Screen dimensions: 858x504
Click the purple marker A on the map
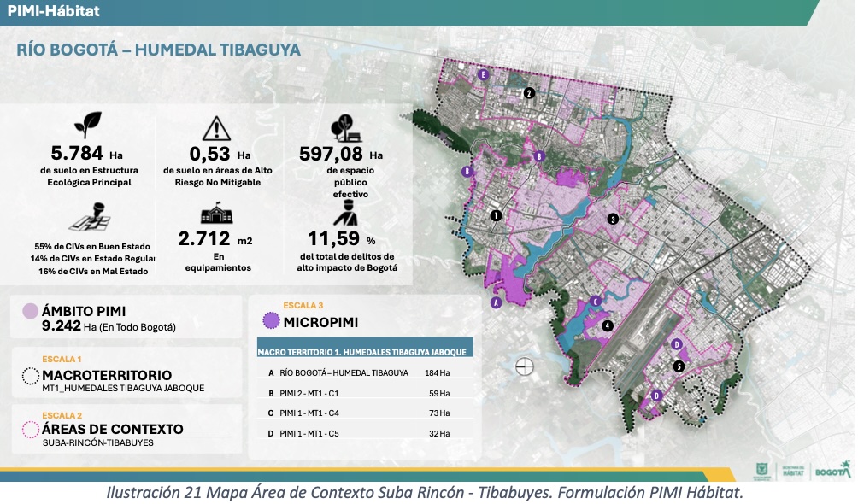(496, 302)
